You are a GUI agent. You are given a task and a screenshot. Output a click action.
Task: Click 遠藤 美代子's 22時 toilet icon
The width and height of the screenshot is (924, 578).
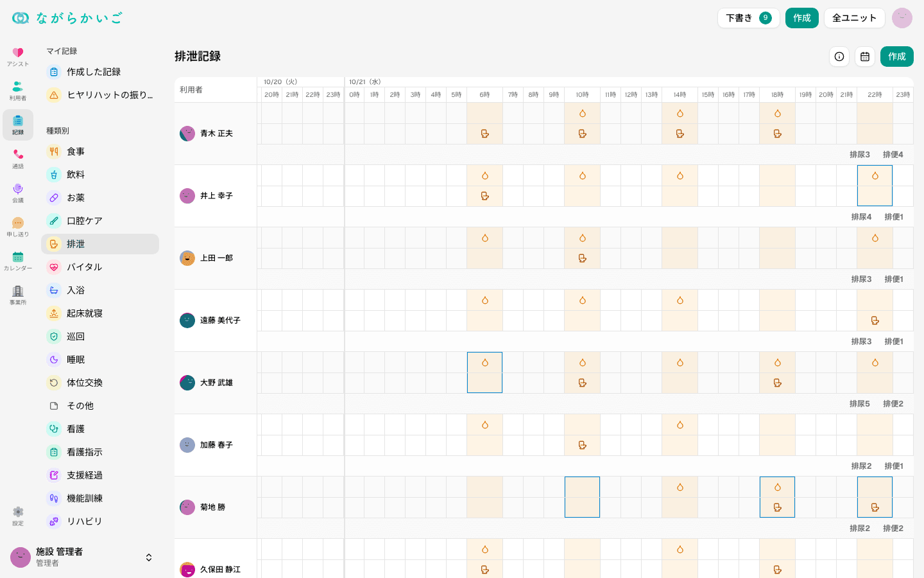(875, 320)
